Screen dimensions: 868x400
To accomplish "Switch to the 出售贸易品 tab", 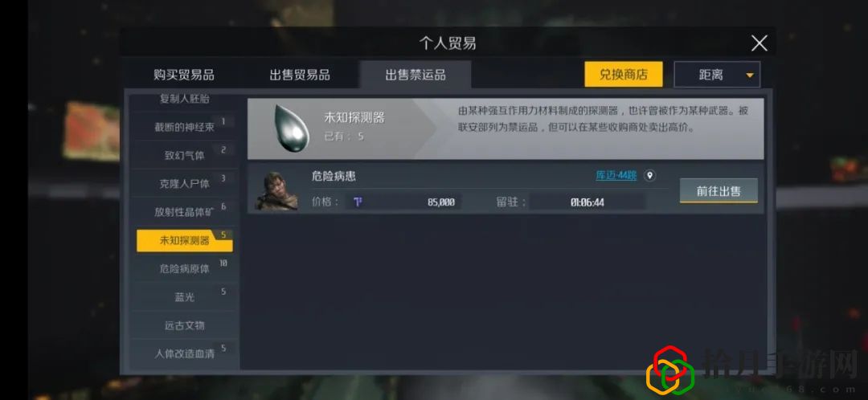I will pos(300,75).
